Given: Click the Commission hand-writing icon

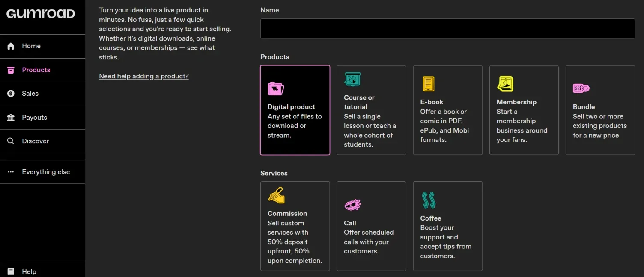Looking at the screenshot, I should point(276,195).
